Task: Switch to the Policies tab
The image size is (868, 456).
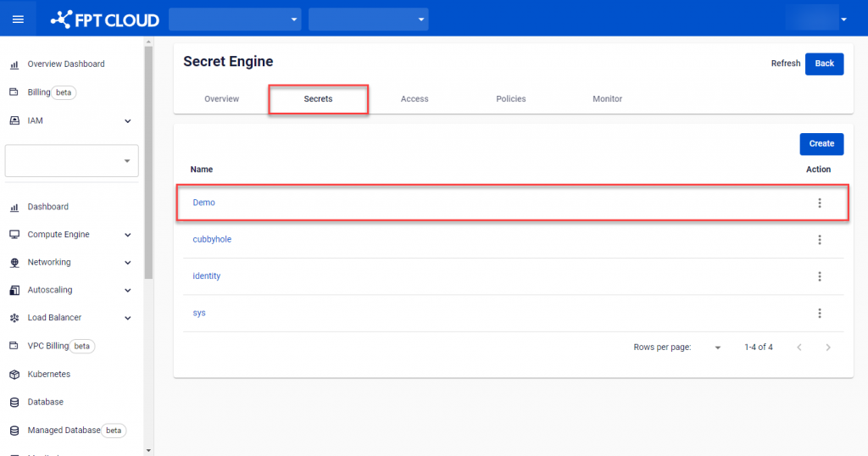Action: point(510,99)
